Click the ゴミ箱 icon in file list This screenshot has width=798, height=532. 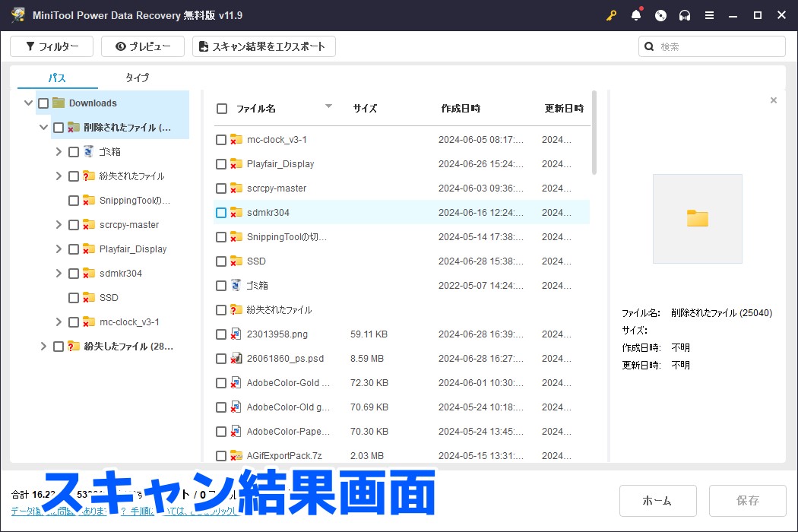click(x=236, y=285)
